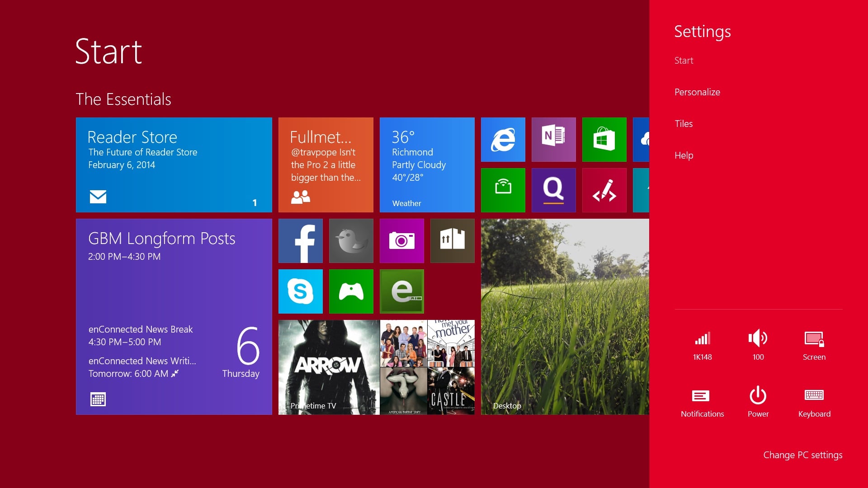Open the Windows Store tile
Screen dimensions: 868x488
click(x=604, y=140)
